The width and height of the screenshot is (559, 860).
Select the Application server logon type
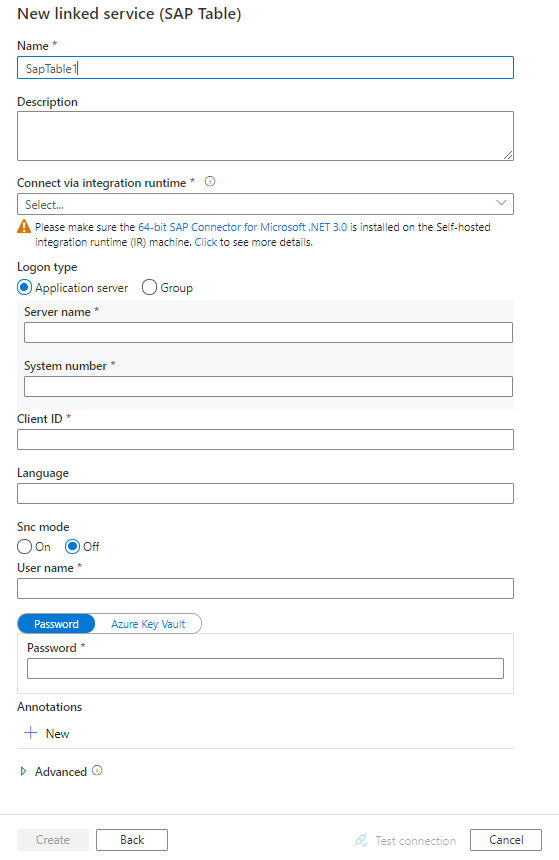click(25, 287)
